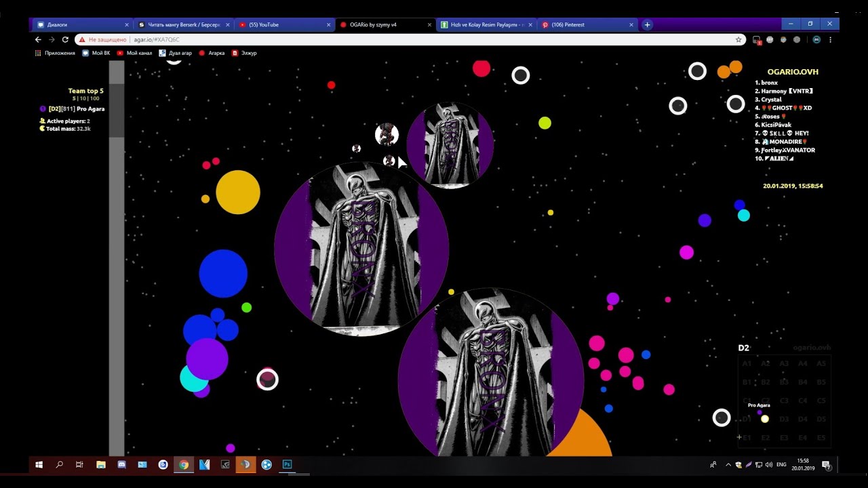Open File Explorer from the taskbar
868x488 pixels.
pyautogui.click(x=101, y=465)
